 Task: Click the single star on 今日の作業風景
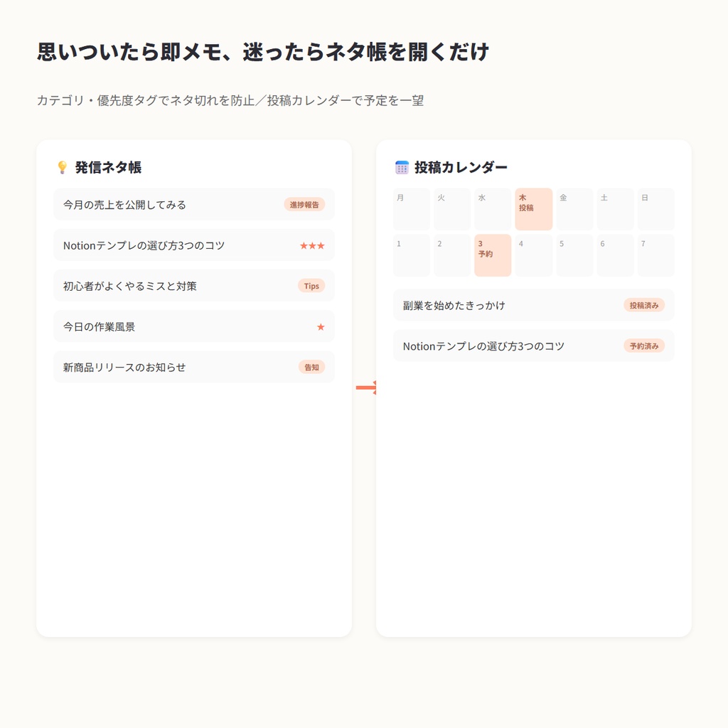click(x=321, y=327)
